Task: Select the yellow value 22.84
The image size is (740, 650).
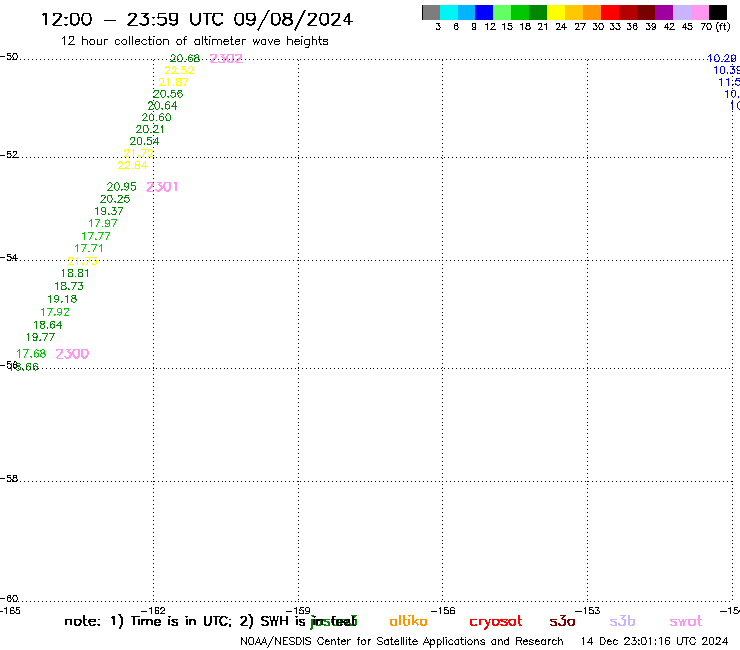Action: click(x=132, y=165)
